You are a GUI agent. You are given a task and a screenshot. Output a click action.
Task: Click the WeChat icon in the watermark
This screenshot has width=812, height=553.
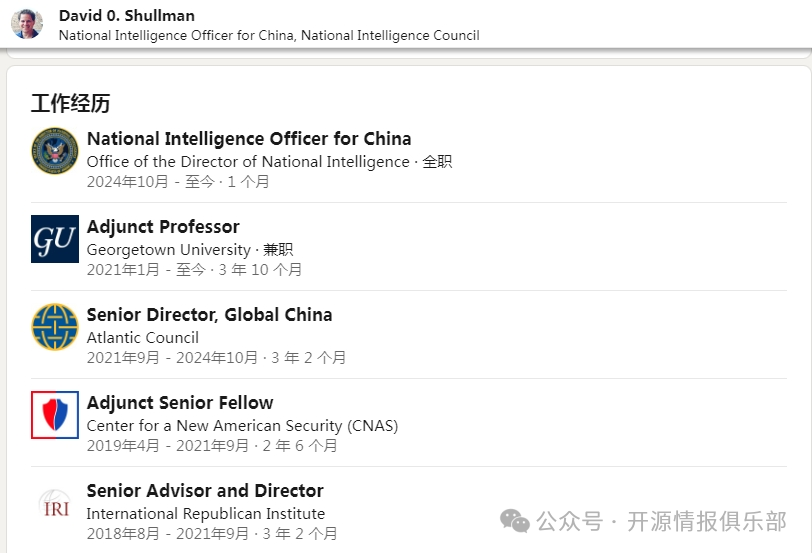coord(515,521)
